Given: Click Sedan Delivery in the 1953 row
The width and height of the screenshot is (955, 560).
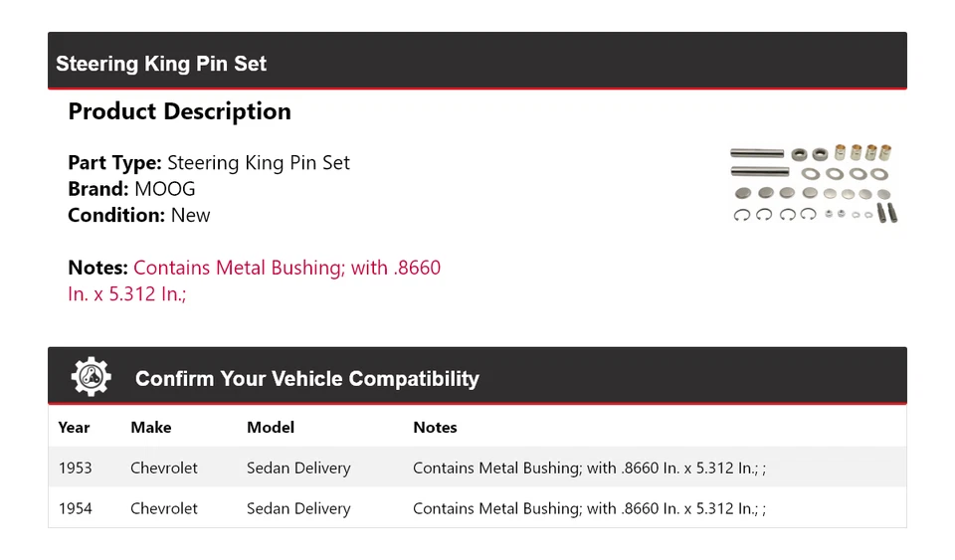Looking at the screenshot, I should [x=298, y=467].
